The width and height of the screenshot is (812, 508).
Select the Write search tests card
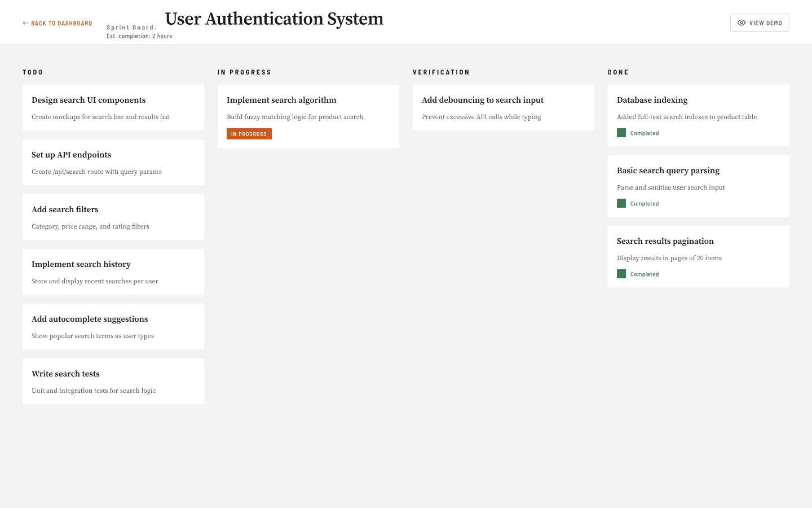pyautogui.click(x=113, y=381)
